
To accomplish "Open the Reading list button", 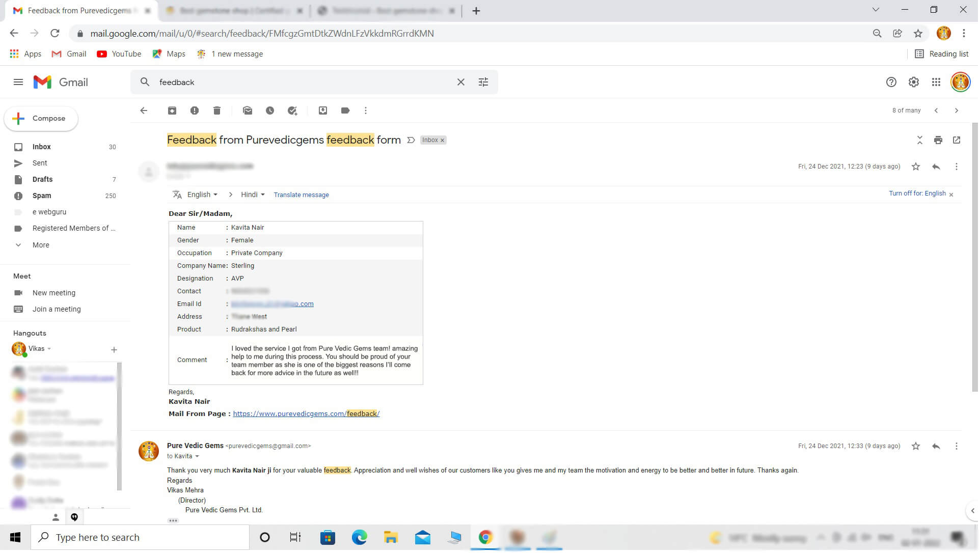I will coord(942,54).
